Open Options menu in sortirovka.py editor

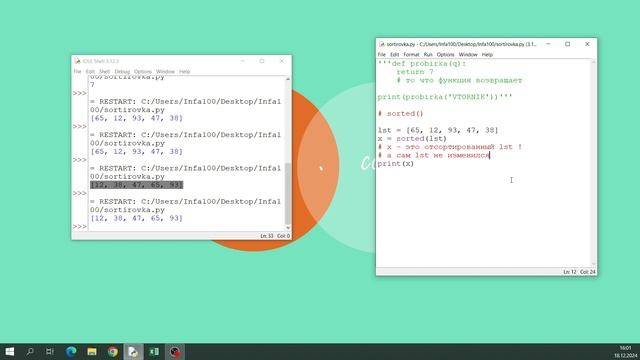[445, 55]
